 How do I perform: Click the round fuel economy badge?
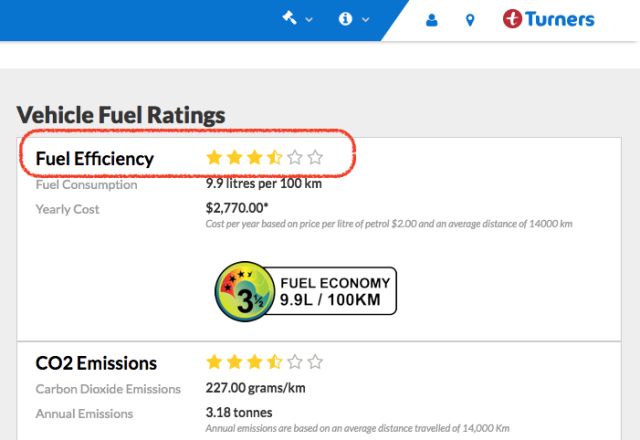pyautogui.click(x=240, y=292)
